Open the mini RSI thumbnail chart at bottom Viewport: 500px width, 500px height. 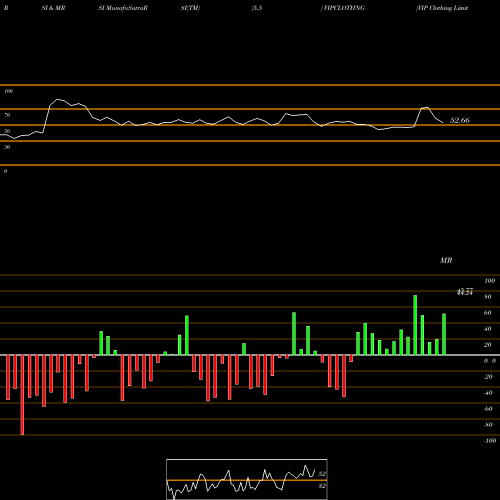[247, 479]
